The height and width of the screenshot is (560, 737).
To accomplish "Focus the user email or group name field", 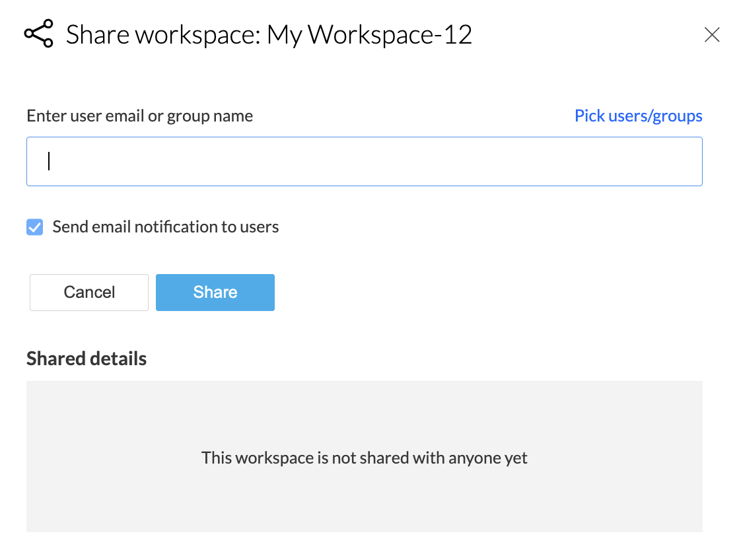I will [364, 162].
